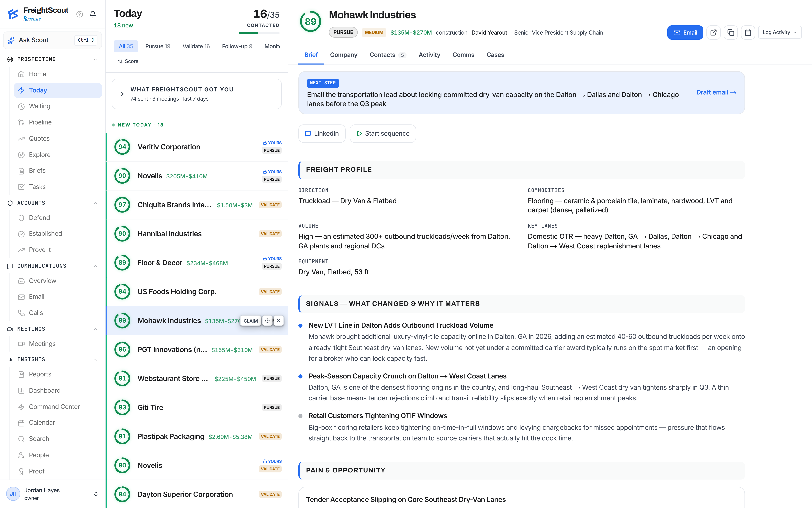This screenshot has width=812, height=508.
Task: Click the Explore compass icon
Action: pyautogui.click(x=21, y=155)
